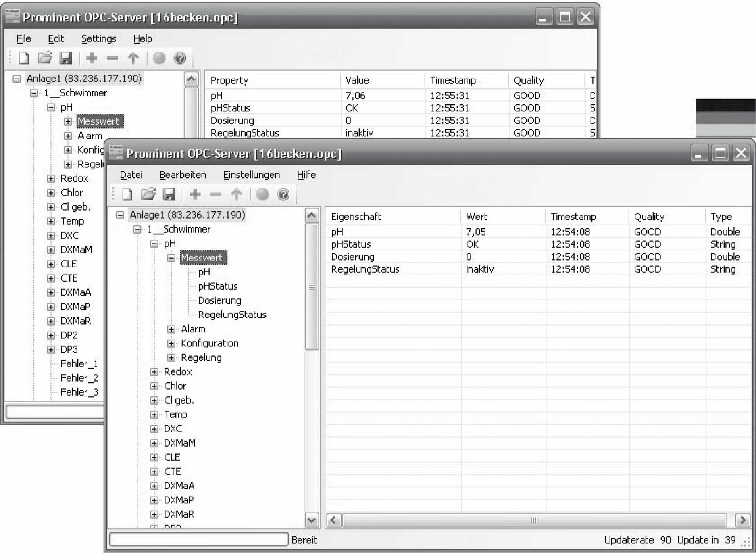Click table horizontal scroll left arrow

click(x=333, y=520)
